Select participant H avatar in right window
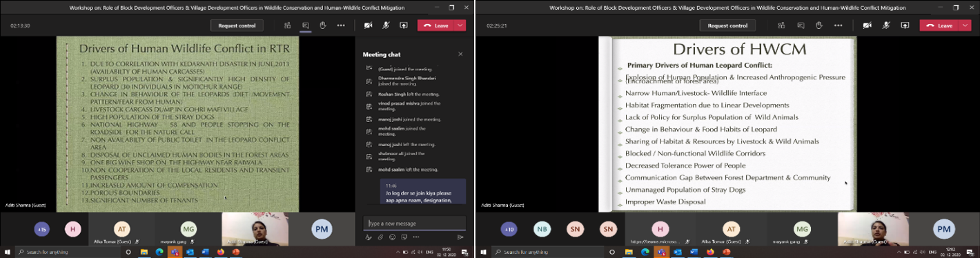The image size is (980, 258). coord(660,229)
